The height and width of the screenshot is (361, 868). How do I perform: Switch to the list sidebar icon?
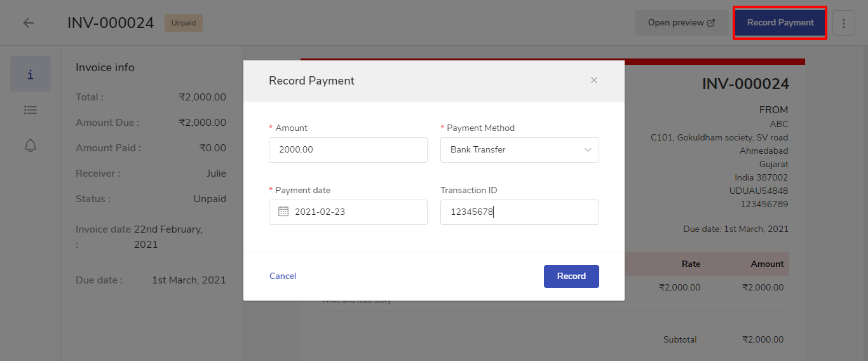tap(31, 110)
